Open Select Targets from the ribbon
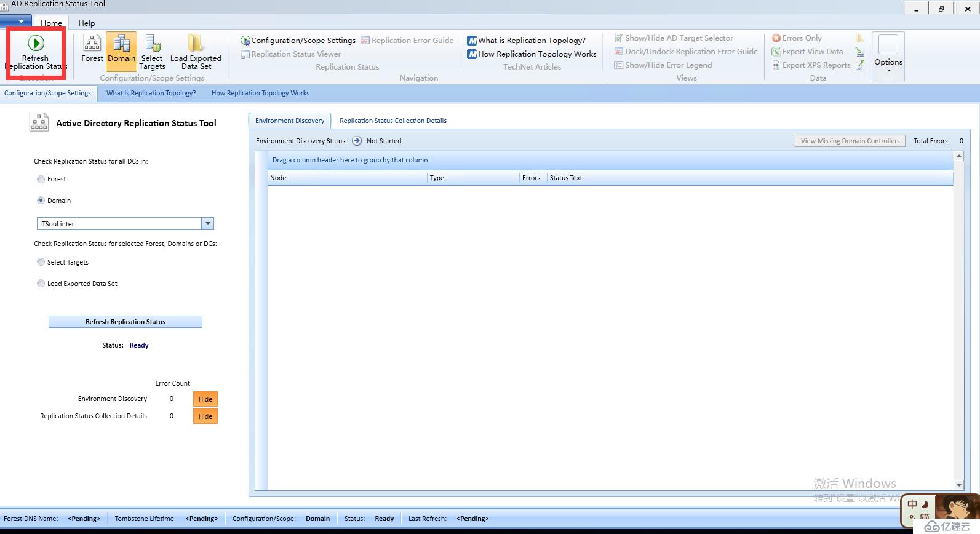The height and width of the screenshot is (534, 980). tap(152, 52)
